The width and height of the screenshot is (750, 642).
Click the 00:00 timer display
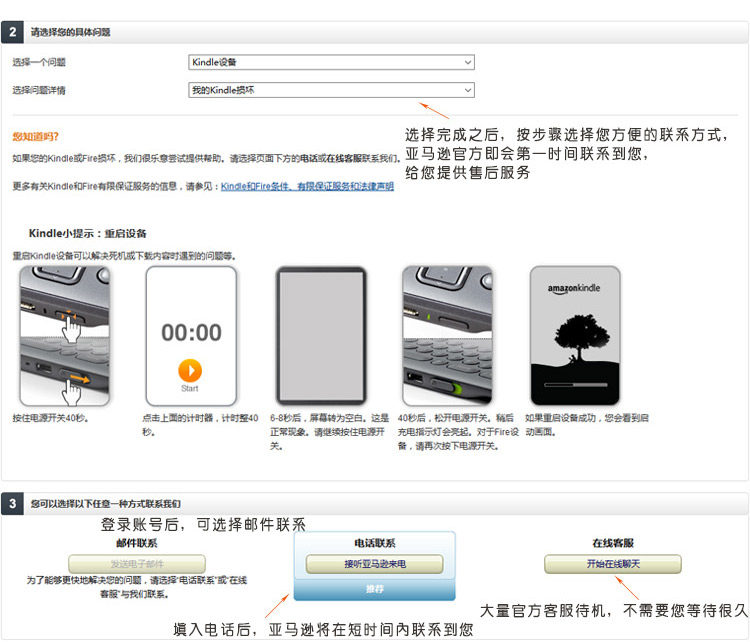[x=191, y=332]
